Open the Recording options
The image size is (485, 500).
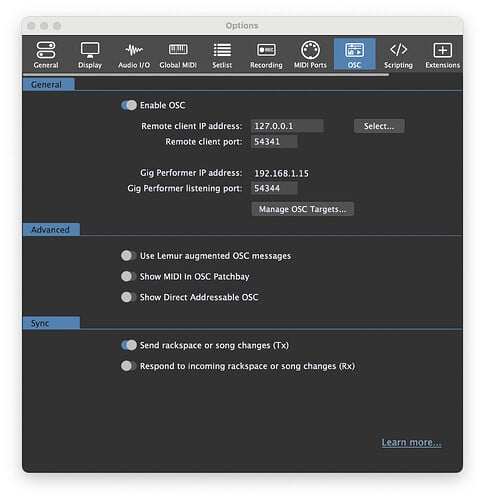266,55
